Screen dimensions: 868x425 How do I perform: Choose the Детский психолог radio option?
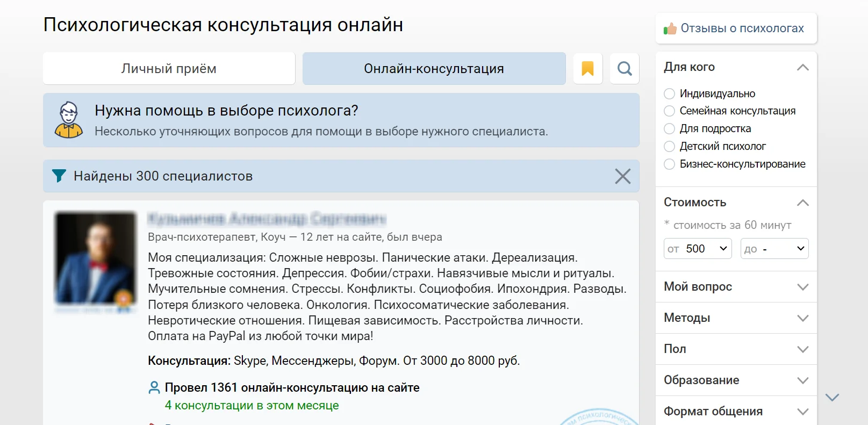[x=670, y=147]
